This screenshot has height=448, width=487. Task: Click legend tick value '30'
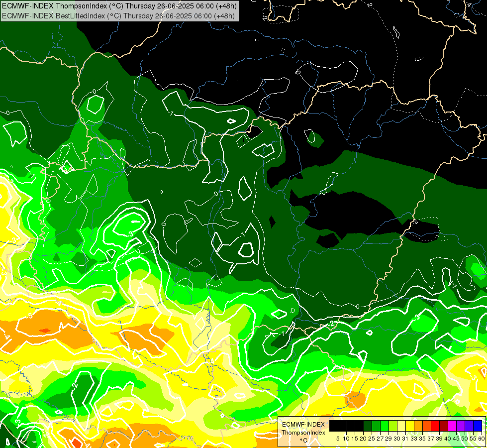397,439
